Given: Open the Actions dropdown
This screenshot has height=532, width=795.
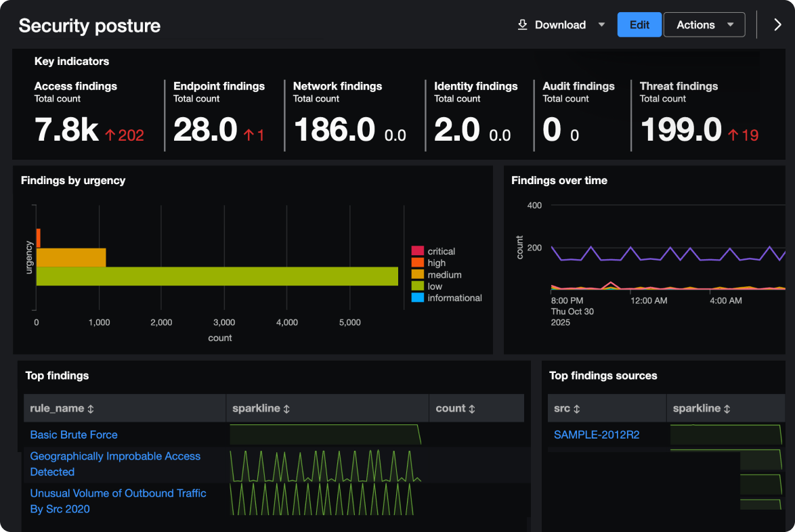Looking at the screenshot, I should coord(704,24).
